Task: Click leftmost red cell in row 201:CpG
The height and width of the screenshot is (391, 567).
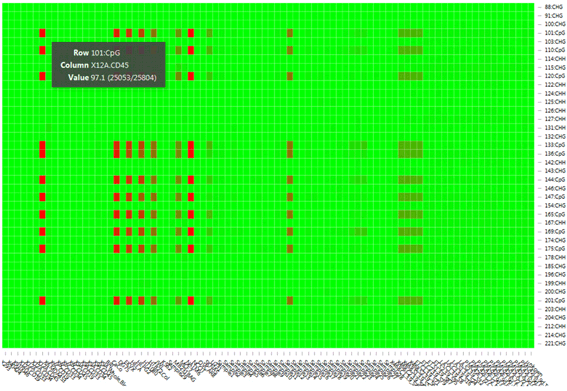Action: coord(42,301)
